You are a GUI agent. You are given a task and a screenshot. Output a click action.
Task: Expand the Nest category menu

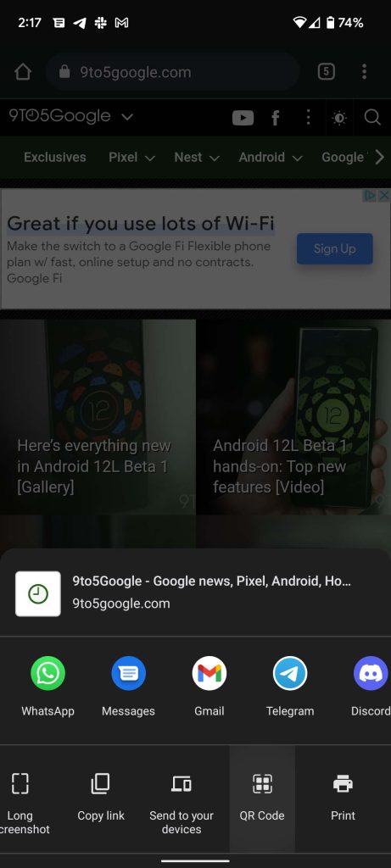point(197,157)
